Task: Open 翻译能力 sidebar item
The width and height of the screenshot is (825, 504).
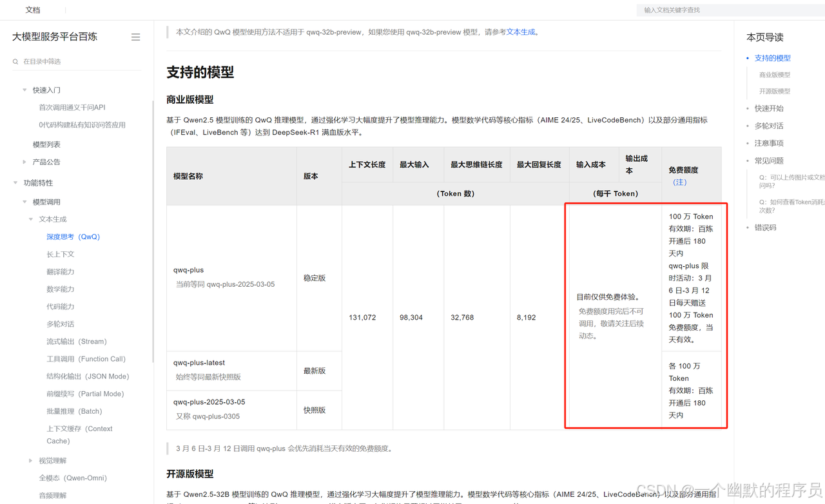Action: (x=61, y=272)
